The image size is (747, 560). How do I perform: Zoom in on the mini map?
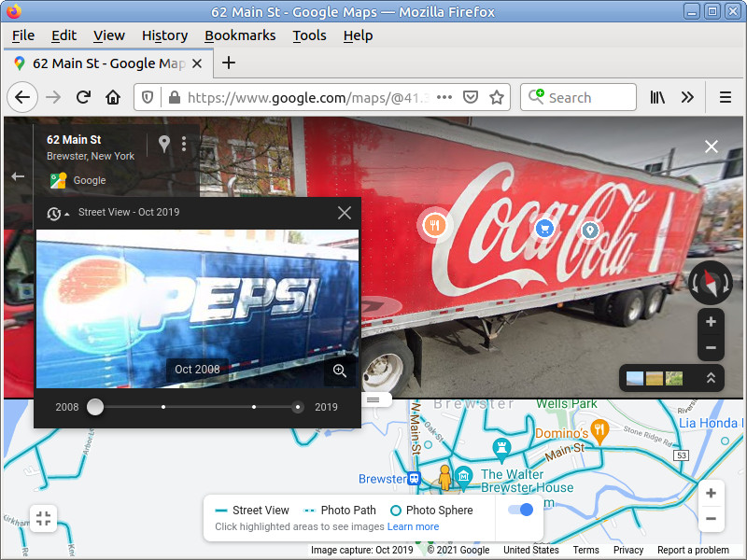point(711,493)
